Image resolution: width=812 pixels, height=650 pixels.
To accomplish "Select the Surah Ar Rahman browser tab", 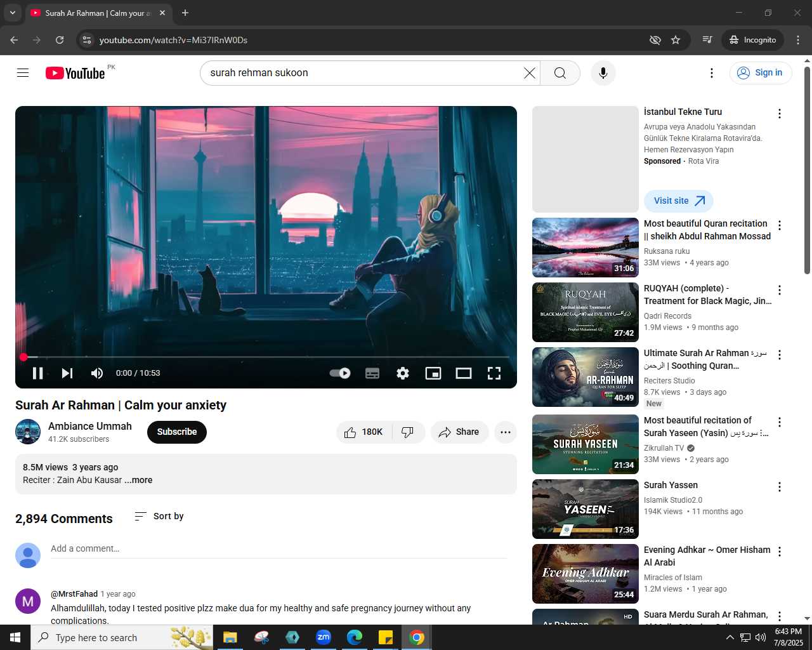I will click(98, 13).
